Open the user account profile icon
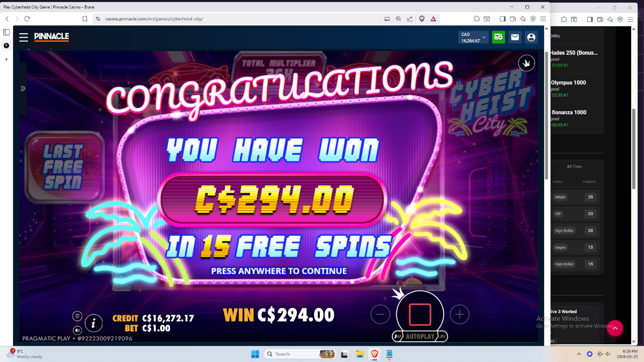The height and width of the screenshot is (362, 644). pos(531,37)
